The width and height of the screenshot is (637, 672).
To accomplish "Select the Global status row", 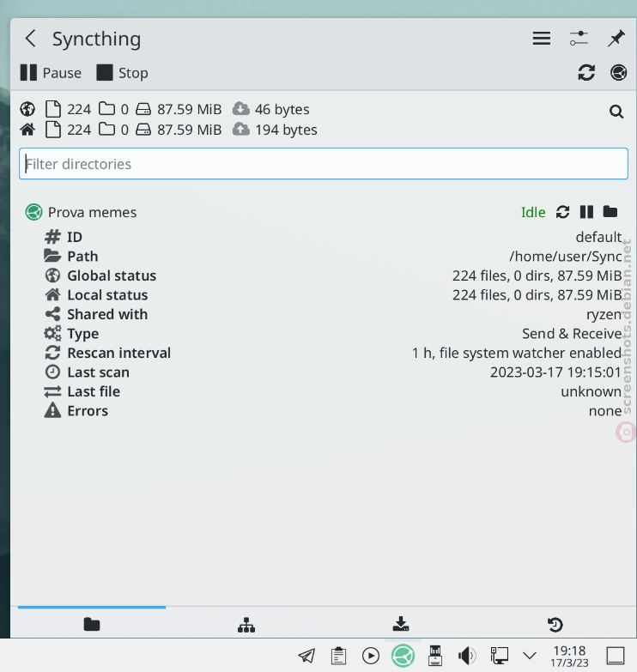I will click(x=332, y=275).
